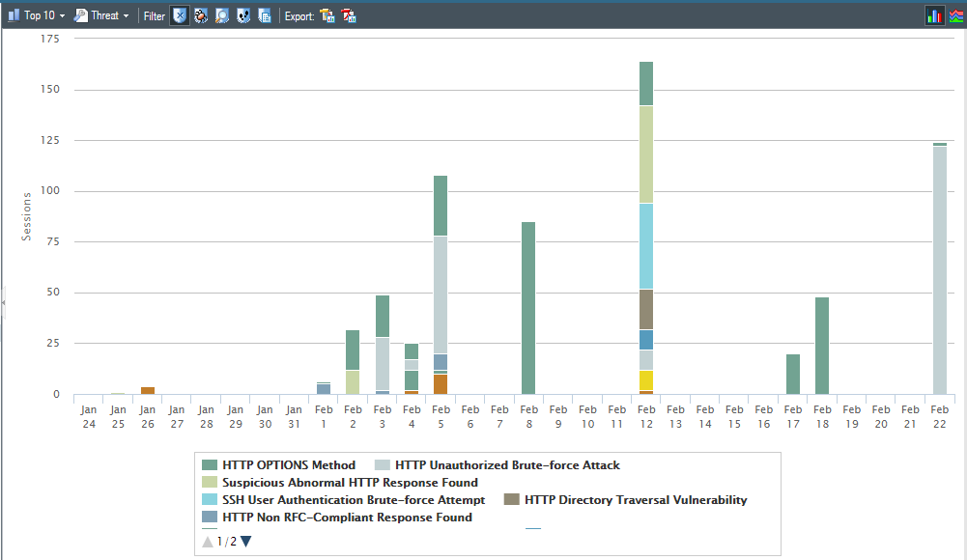Switch to stacked area chart view
Viewport: 967px width, 560px height.
coord(954,15)
